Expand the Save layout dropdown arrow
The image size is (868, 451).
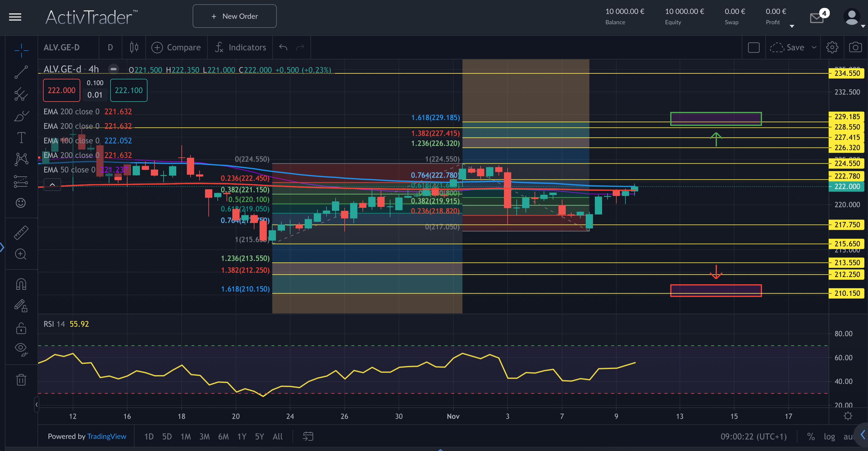click(814, 47)
